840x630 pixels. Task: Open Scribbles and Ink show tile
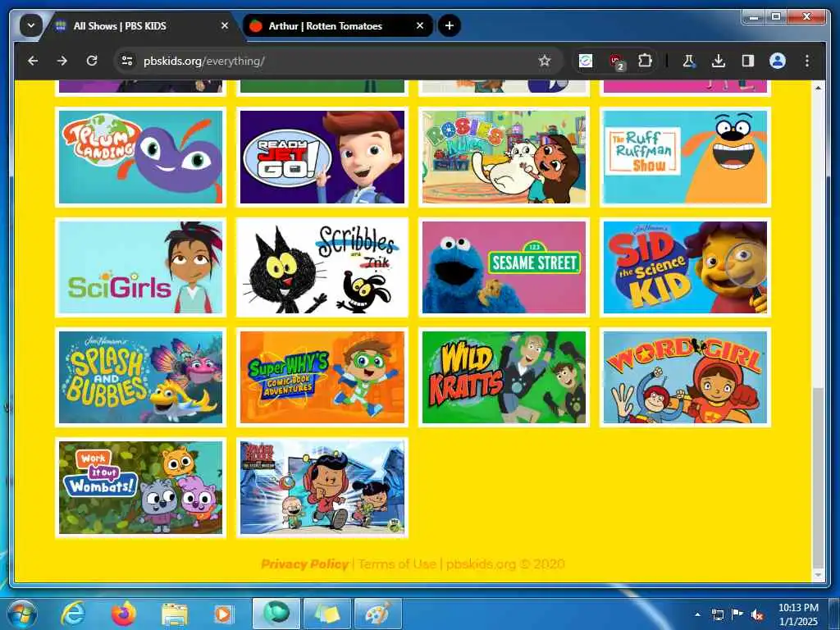tap(322, 267)
